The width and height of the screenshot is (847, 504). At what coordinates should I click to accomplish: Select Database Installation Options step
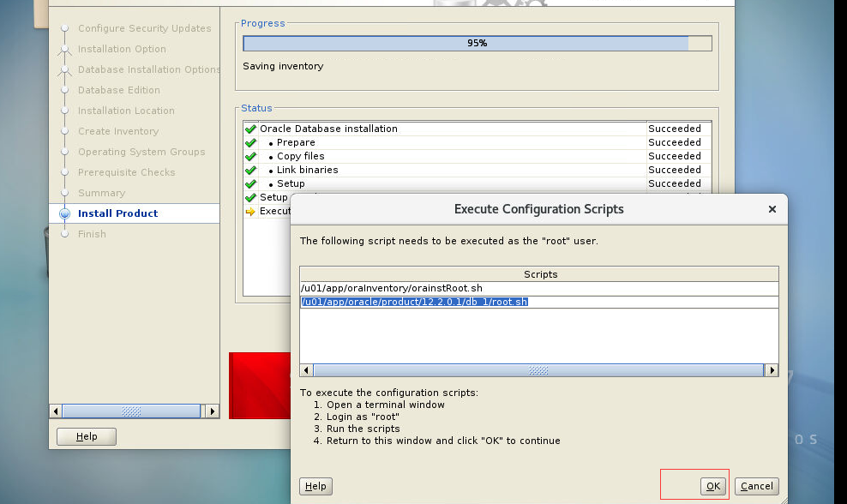pyautogui.click(x=148, y=69)
